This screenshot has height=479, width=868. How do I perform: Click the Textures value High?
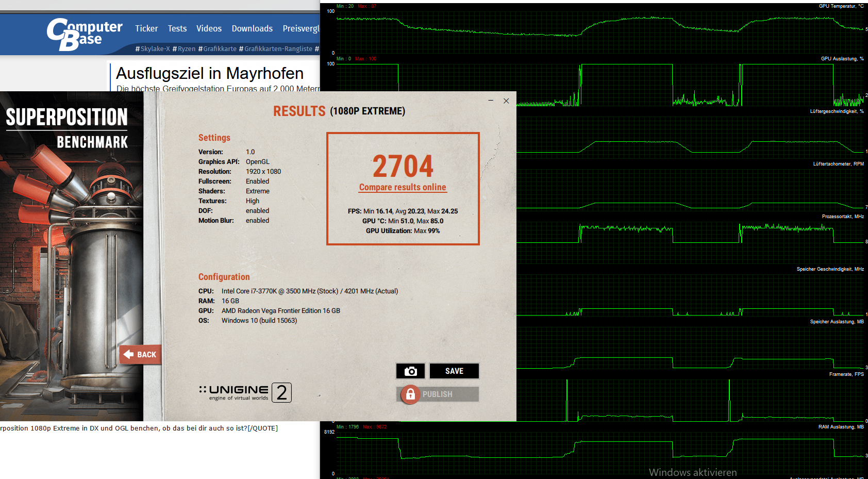click(x=253, y=201)
